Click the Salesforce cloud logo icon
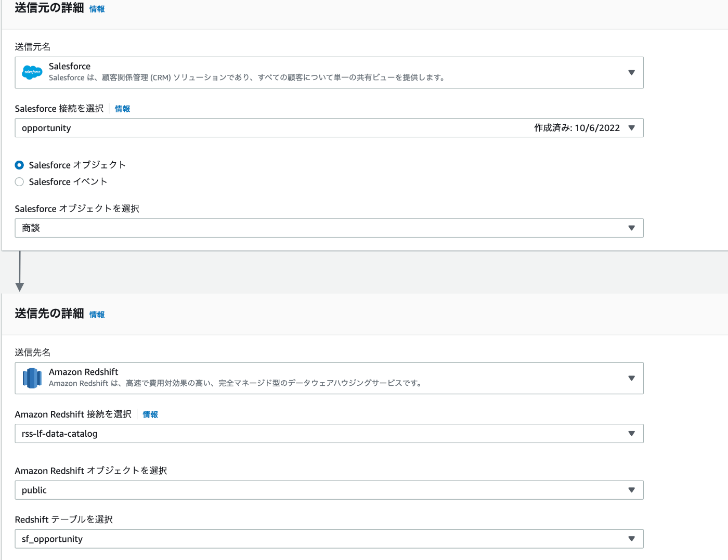Viewport: 728px width, 560px height. [x=32, y=72]
